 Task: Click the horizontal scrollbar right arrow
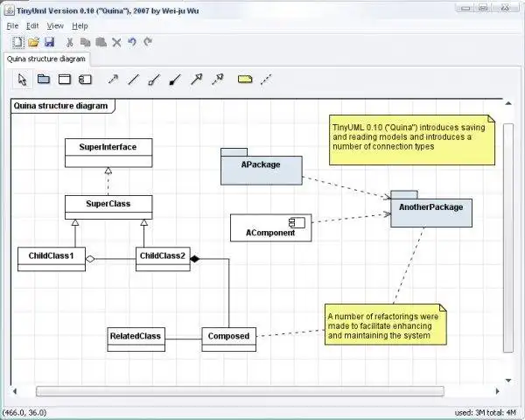point(498,391)
